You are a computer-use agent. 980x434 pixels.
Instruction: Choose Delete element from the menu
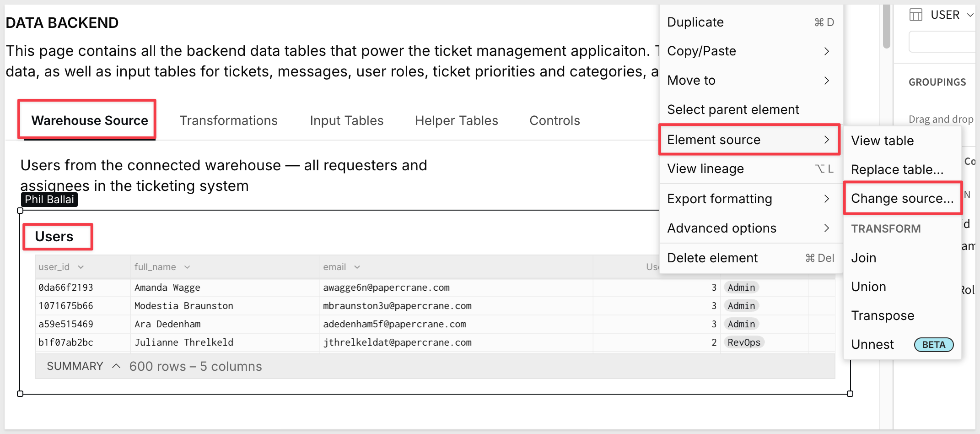point(751,258)
